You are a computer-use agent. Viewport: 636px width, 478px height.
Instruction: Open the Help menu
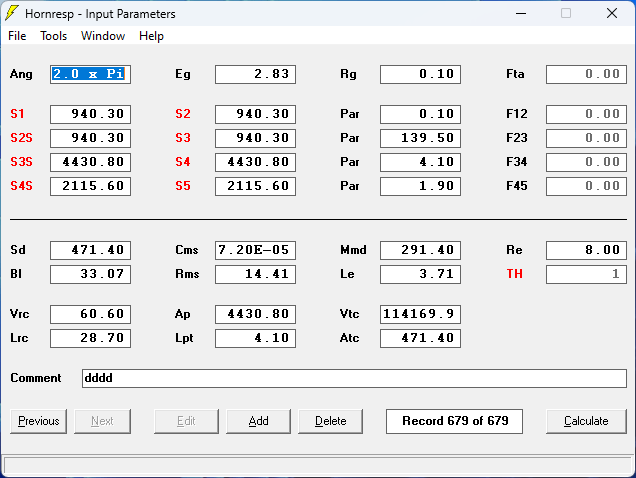pyautogui.click(x=151, y=36)
